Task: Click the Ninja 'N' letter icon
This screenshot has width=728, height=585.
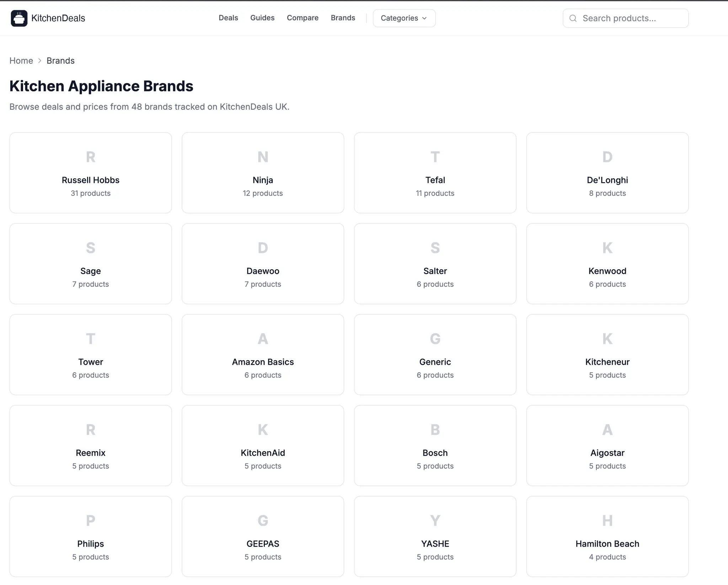Action: [x=263, y=157]
